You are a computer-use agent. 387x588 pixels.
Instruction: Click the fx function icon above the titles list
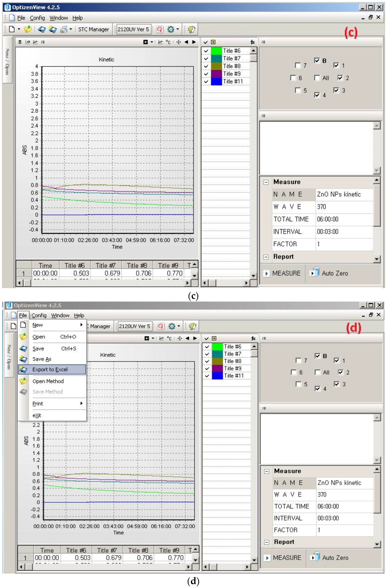[x=252, y=42]
